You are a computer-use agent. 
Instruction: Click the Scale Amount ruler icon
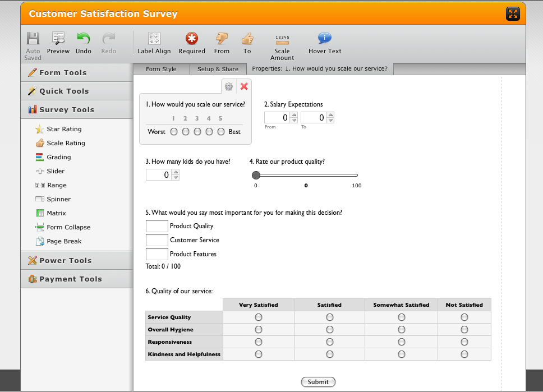click(282, 39)
